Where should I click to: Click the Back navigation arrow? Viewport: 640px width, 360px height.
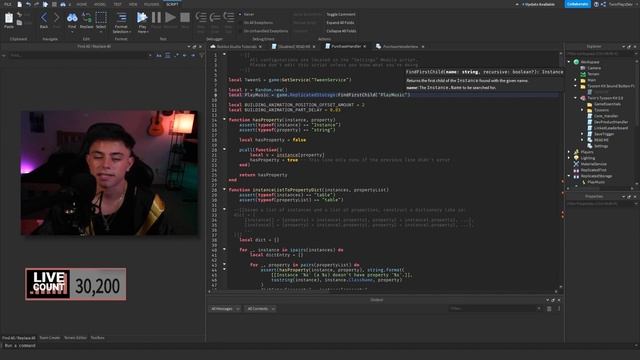(x=44, y=18)
